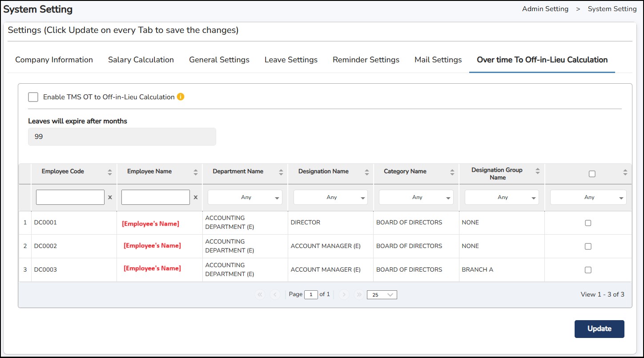The image size is (644, 358).
Task: Clear the Employee Name filter with x
Action: 195,197
